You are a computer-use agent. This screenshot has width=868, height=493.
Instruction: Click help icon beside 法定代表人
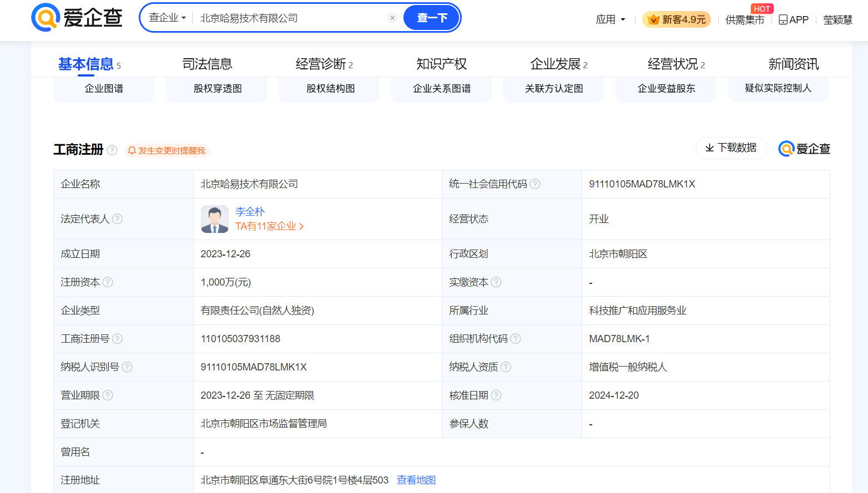(117, 219)
